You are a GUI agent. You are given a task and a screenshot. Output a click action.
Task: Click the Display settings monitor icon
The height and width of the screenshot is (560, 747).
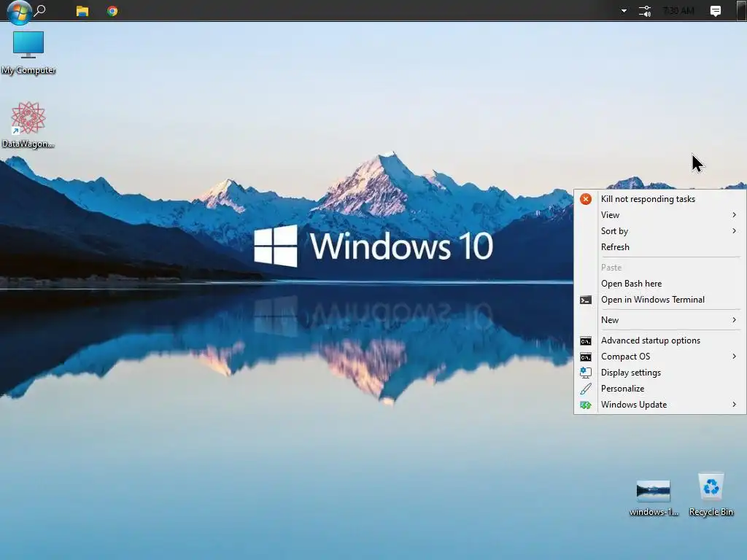[x=586, y=373]
